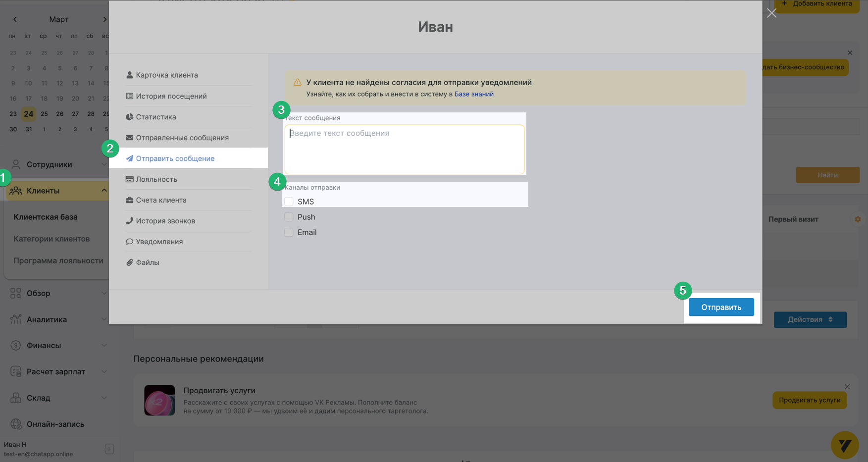Viewport: 868px width, 462px height.
Task: Click the globe icon for Онлайн-запись
Action: pos(16,424)
